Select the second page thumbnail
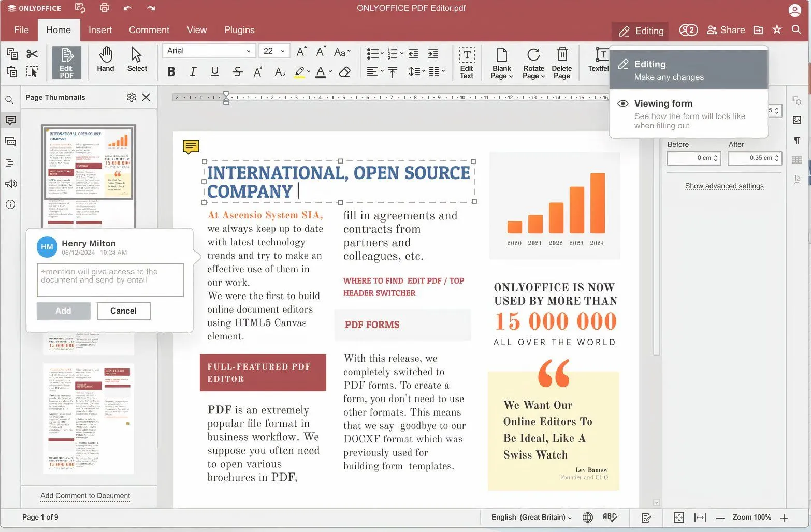This screenshot has width=811, height=532. click(89, 418)
